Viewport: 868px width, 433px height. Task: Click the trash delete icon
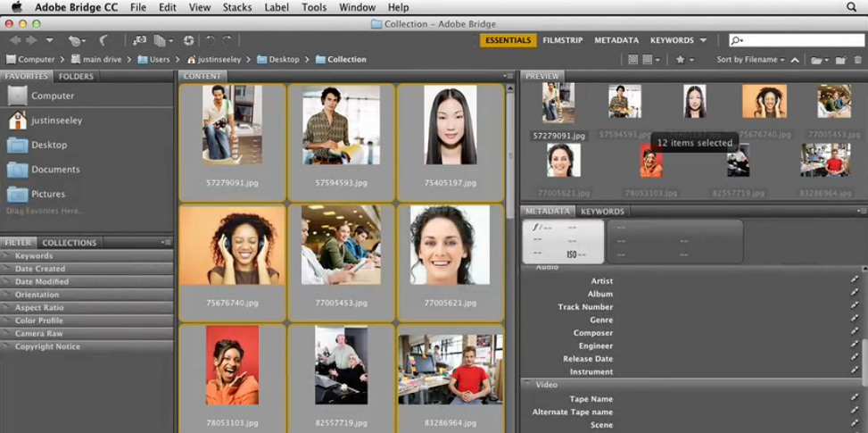coord(858,60)
